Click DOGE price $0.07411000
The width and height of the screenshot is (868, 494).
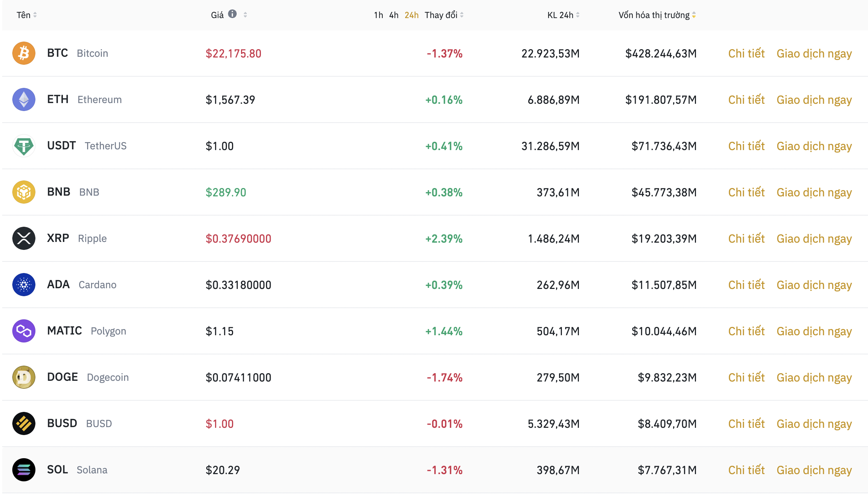(239, 378)
